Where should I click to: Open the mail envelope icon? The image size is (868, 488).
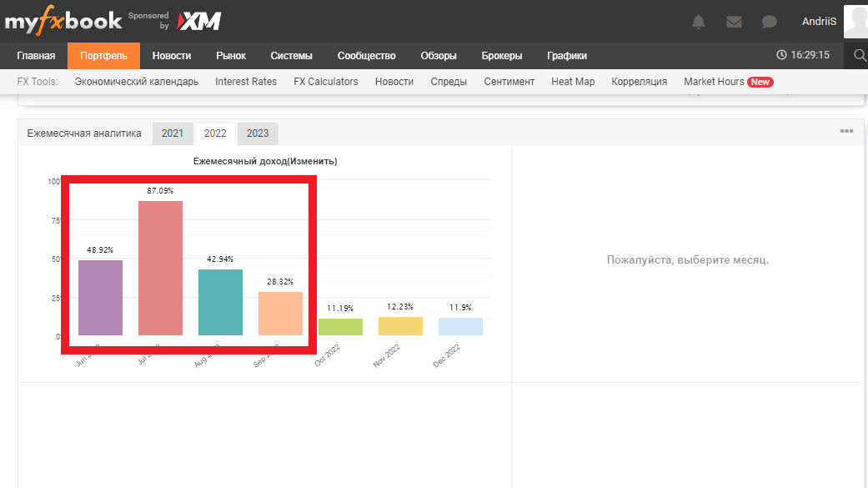(734, 22)
